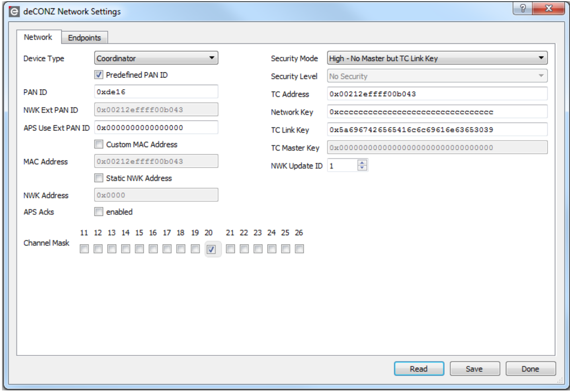Check channel 11 in Channel Mask
Image resolution: width=570 pixels, height=392 pixels.
point(84,249)
